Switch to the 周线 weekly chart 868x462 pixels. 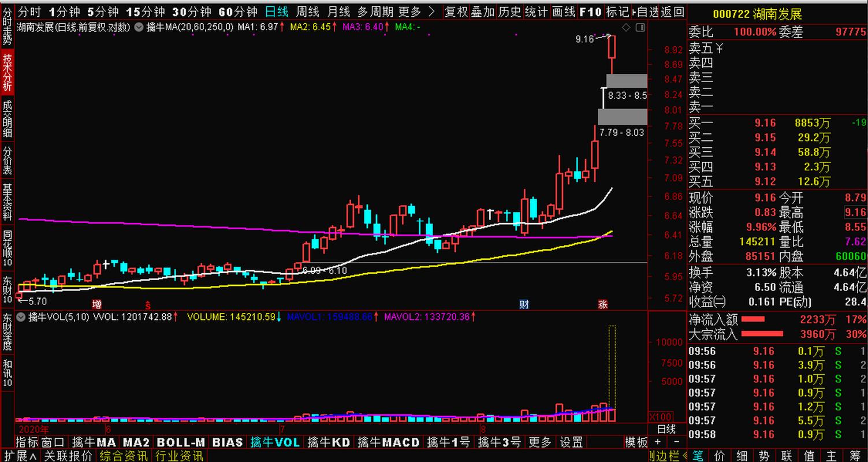[308, 12]
